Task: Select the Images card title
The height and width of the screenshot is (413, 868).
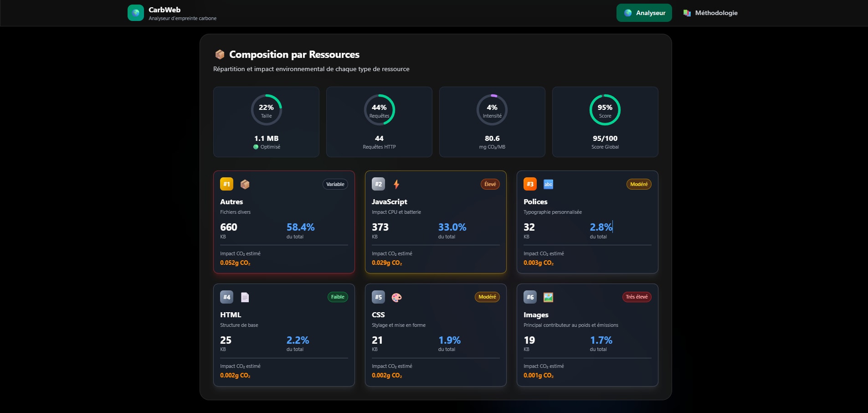Action: (x=536, y=315)
